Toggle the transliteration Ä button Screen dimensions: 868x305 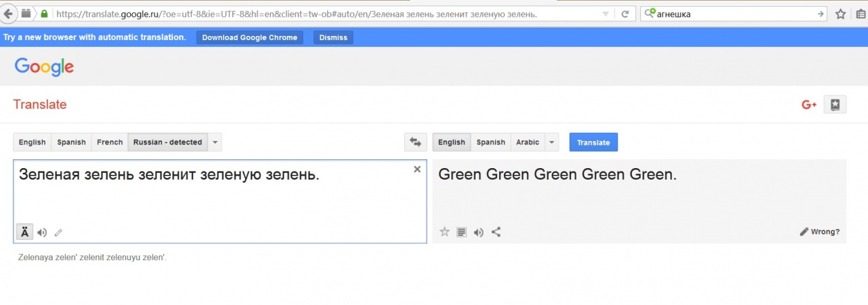coord(24,232)
